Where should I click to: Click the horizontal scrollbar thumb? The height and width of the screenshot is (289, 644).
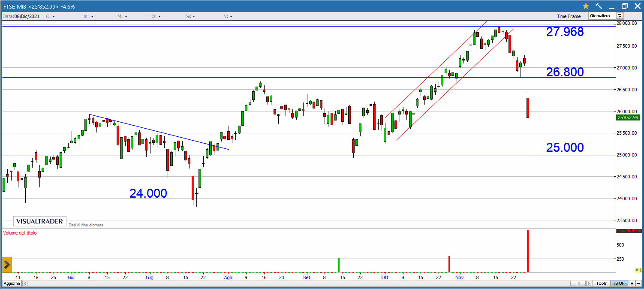[x=578, y=284]
